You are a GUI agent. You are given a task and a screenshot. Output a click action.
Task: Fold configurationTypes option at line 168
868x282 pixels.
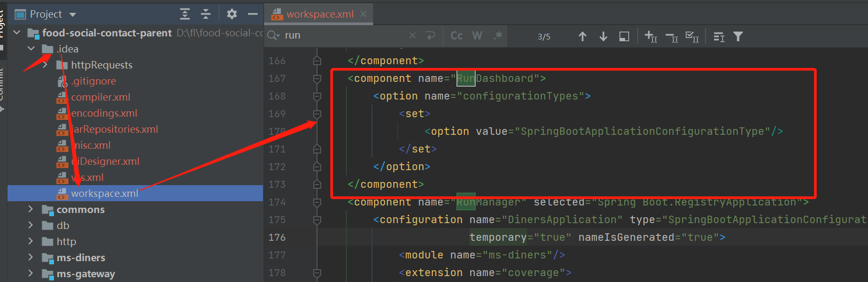tap(317, 96)
